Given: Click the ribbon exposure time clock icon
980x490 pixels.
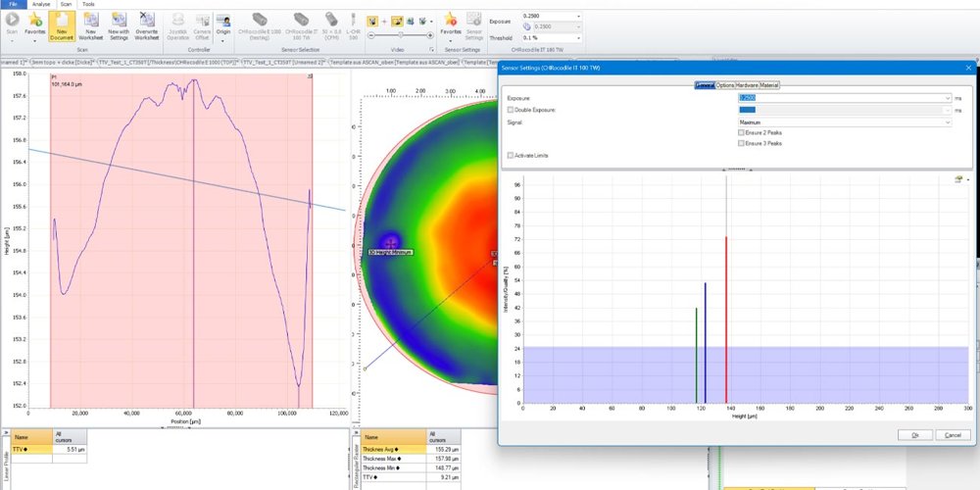Looking at the screenshot, I should (x=526, y=26).
